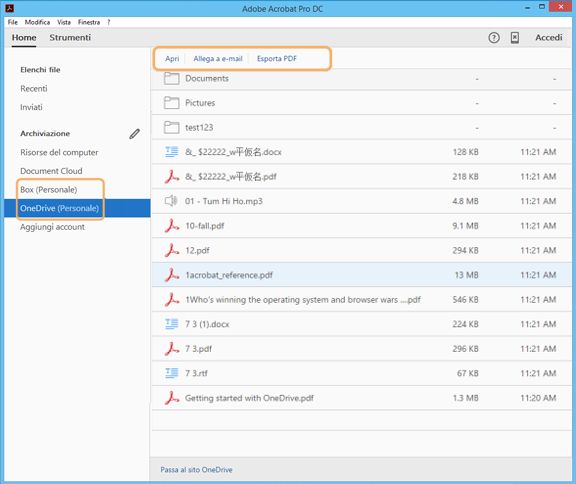576x484 pixels.
Task: Click the test123 folder icon
Action: (172, 127)
